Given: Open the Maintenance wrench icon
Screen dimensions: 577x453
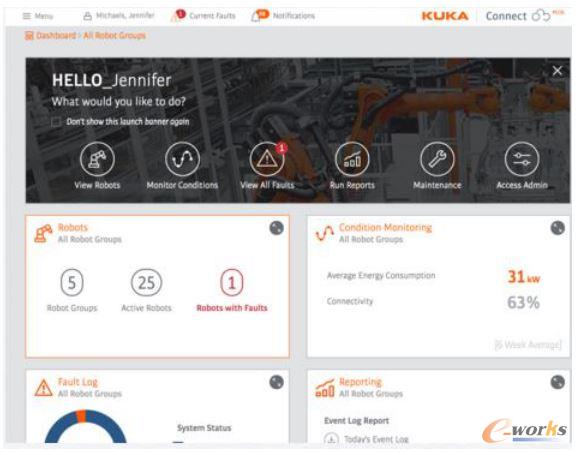Looking at the screenshot, I should 437,159.
